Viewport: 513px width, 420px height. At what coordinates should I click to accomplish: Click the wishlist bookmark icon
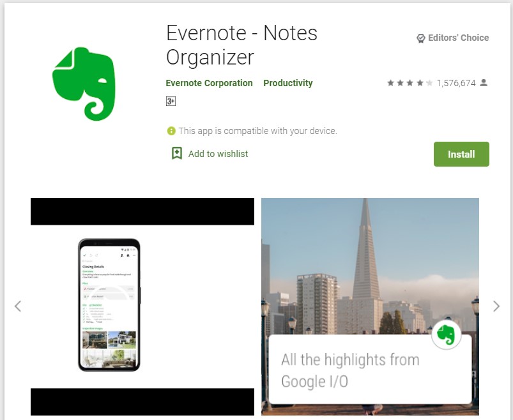(x=177, y=153)
